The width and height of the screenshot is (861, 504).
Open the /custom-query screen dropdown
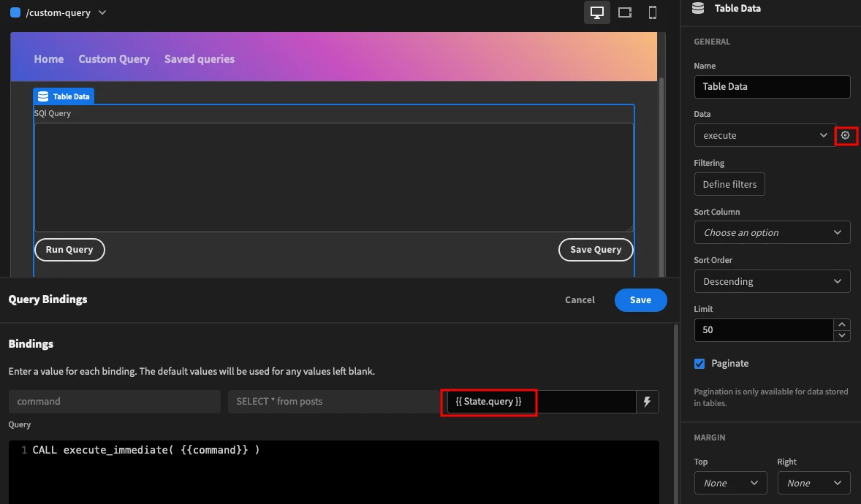(x=102, y=12)
